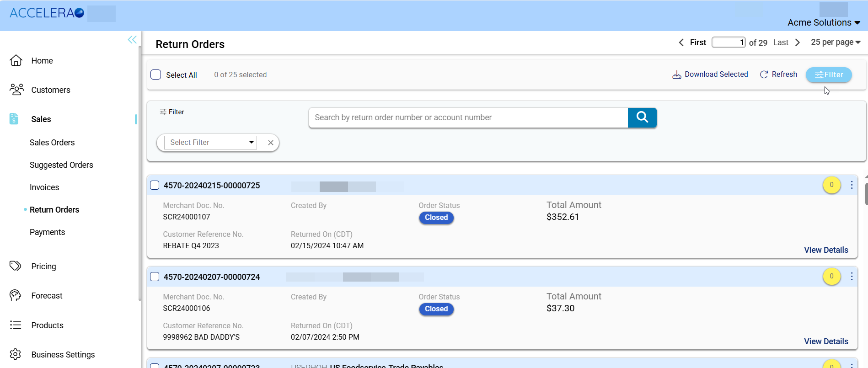Click the Home icon in sidebar
This screenshot has width=868, height=368.
pos(16,60)
